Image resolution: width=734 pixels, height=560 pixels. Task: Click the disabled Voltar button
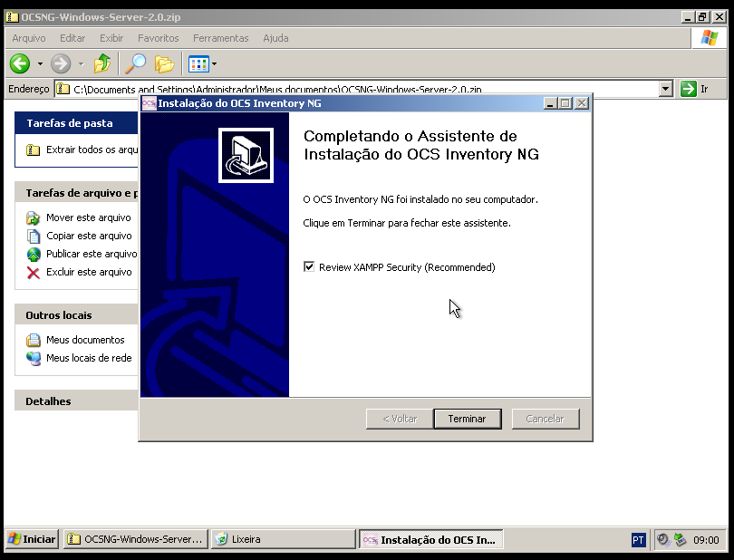coord(400,419)
